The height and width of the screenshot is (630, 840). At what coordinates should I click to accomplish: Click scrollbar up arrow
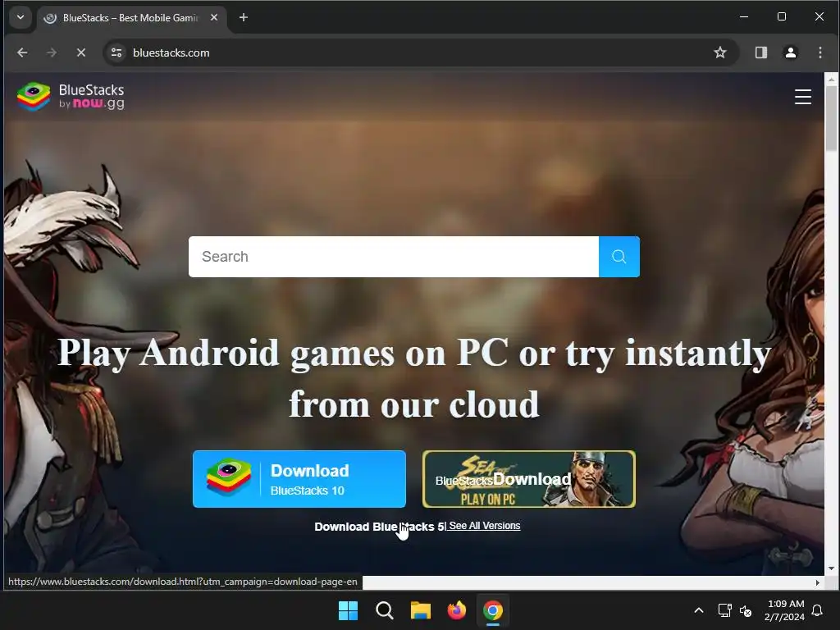(x=831, y=80)
